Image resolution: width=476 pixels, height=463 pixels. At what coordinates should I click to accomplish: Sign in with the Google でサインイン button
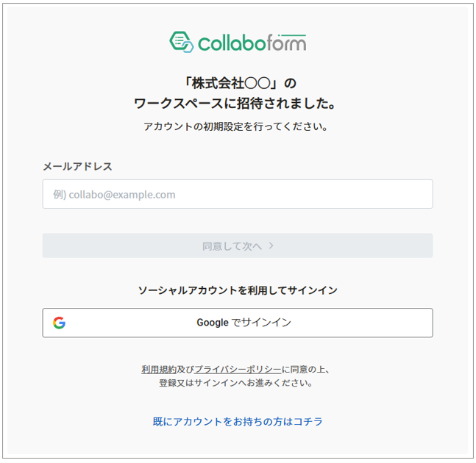(238, 323)
